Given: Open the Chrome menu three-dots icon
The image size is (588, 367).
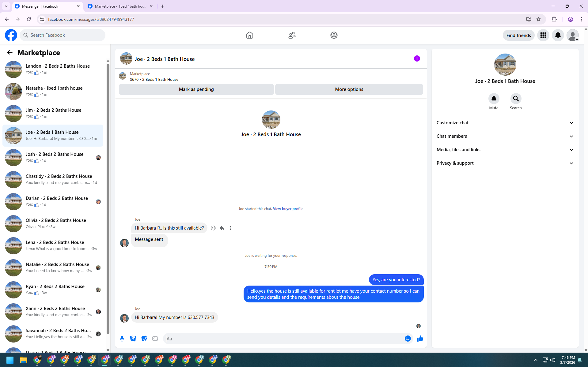Looking at the screenshot, I should pyautogui.click(x=581, y=19).
